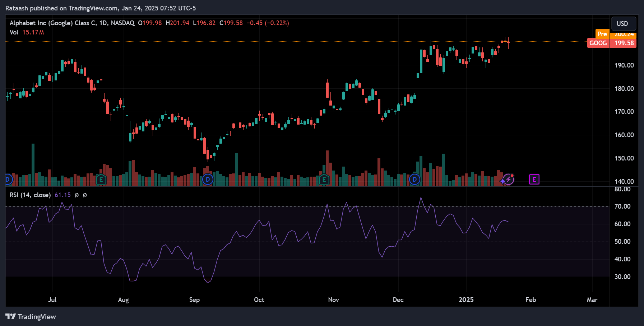Click the Oct label on the time axis
The width and height of the screenshot is (644, 326).
259,300
